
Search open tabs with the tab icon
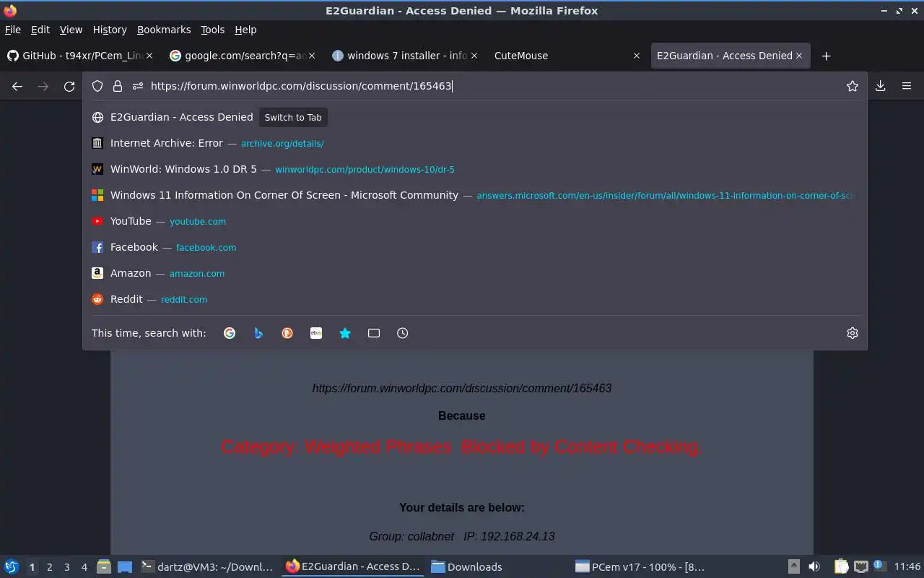[x=374, y=333]
